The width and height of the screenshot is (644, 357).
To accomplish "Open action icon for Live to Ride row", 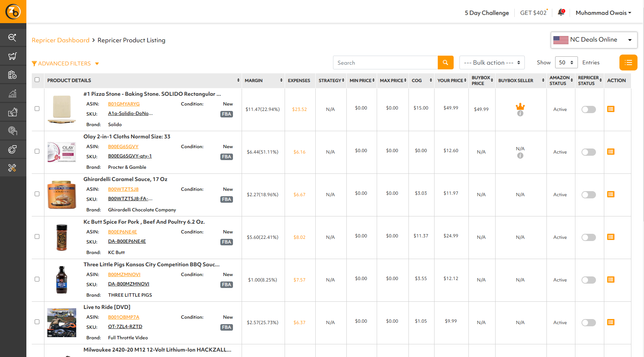I will pyautogui.click(x=611, y=322).
